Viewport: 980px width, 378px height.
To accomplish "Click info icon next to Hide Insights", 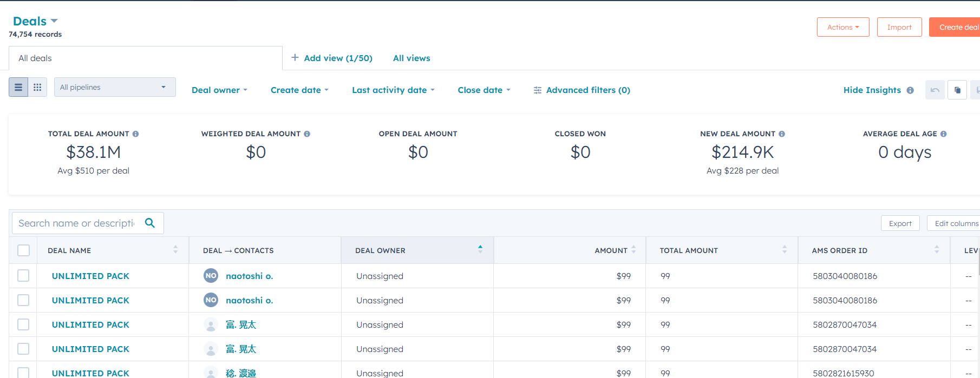I will (910, 90).
